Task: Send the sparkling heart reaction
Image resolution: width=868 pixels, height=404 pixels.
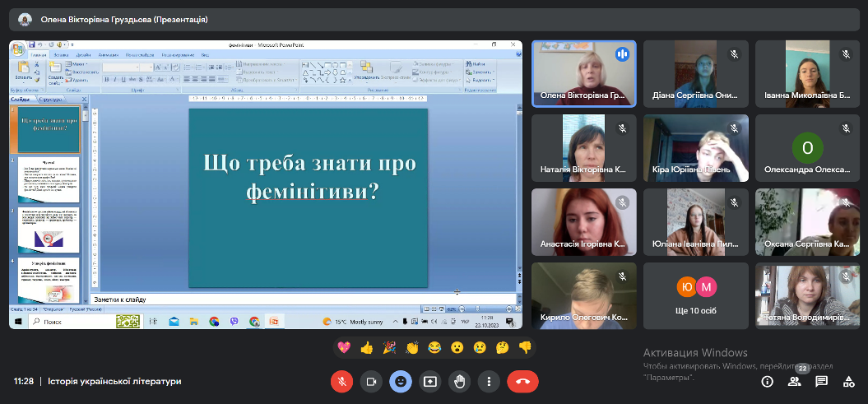Action: [344, 347]
